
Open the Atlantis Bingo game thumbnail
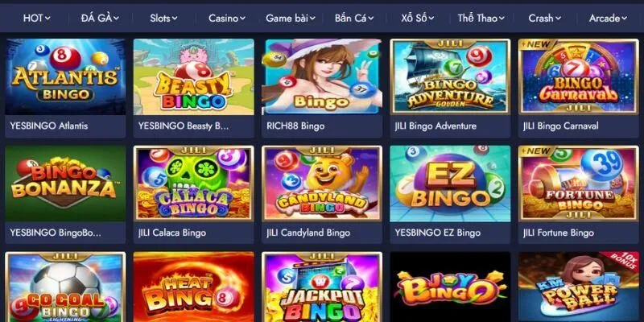pyautogui.click(x=65, y=76)
